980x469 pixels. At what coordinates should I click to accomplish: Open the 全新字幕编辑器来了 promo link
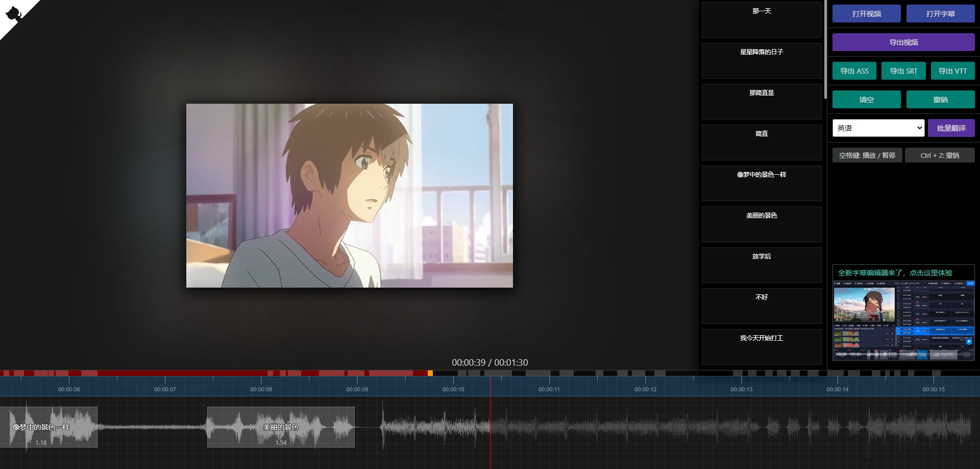pyautogui.click(x=895, y=273)
